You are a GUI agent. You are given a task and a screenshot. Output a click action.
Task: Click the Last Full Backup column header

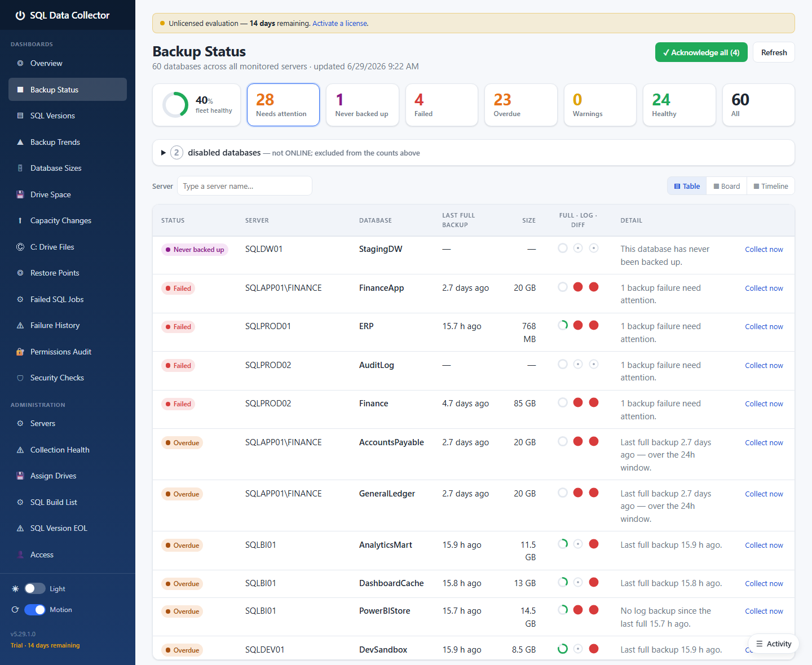coord(458,220)
